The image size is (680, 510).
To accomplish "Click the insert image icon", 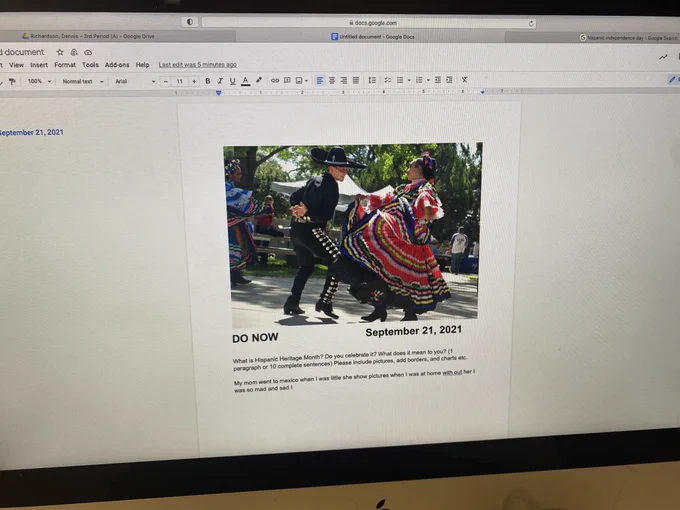I will [299, 80].
